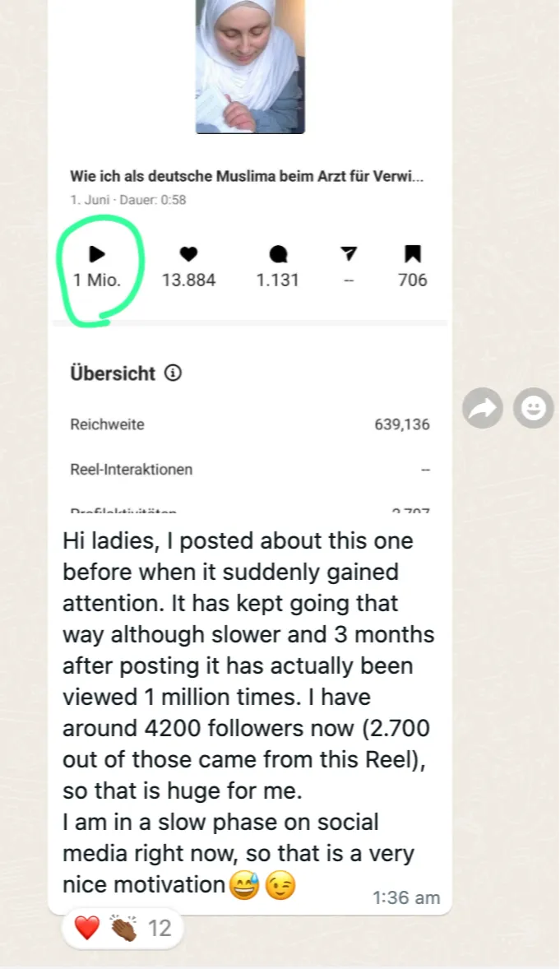Click the red heart reaction emoji
The height and width of the screenshot is (969, 560).
click(x=86, y=928)
